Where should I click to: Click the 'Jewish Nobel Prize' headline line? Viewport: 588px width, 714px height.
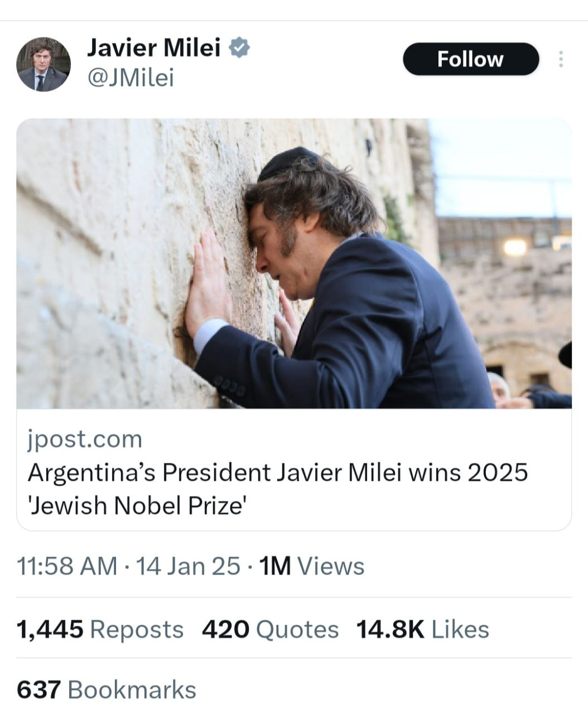pos(137,505)
